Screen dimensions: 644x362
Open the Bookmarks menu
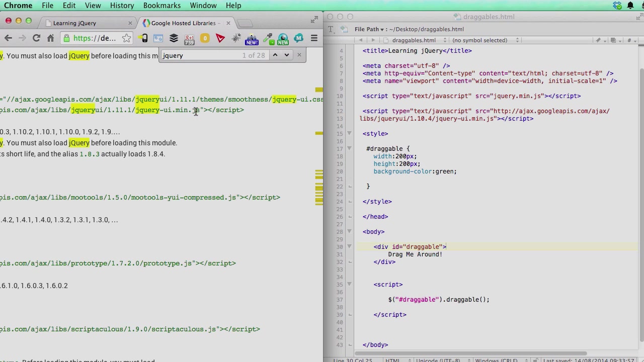(x=162, y=6)
